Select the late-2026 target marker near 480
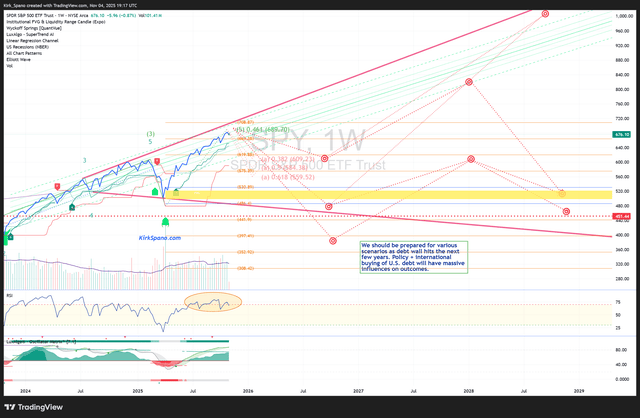Viewport: 640px width, 418px height. pyautogui.click(x=329, y=207)
